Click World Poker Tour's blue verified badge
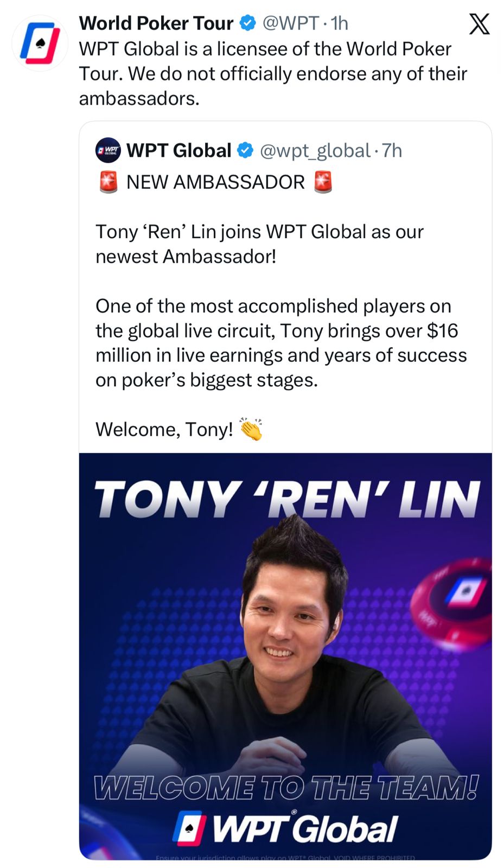This screenshot has height=868, width=504. [x=248, y=23]
